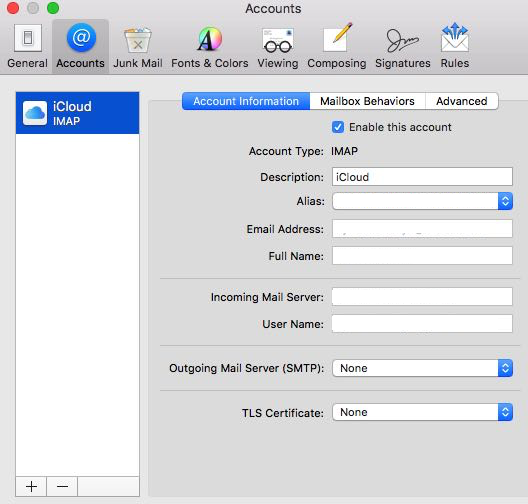This screenshot has width=528, height=504.
Task: Uncheck Enable this account checkbox
Action: [x=338, y=127]
